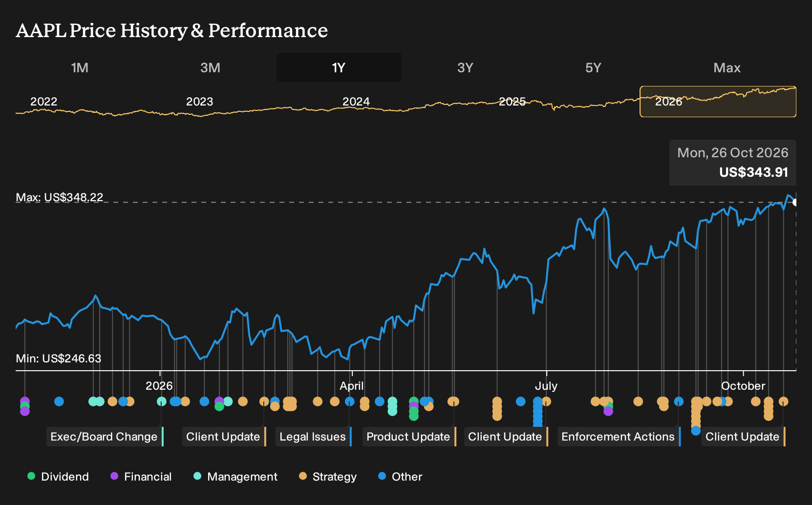
Task: Click the AAPL Price History & Performance title
Action: tap(172, 30)
